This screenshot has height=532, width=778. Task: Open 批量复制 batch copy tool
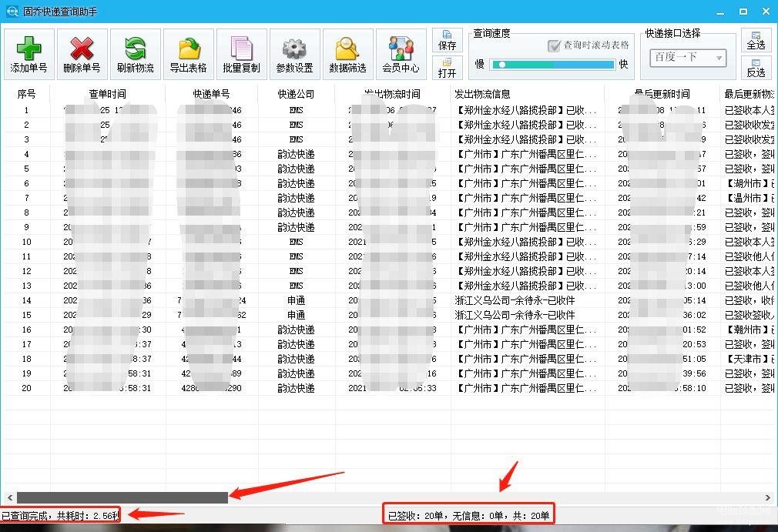click(x=242, y=54)
